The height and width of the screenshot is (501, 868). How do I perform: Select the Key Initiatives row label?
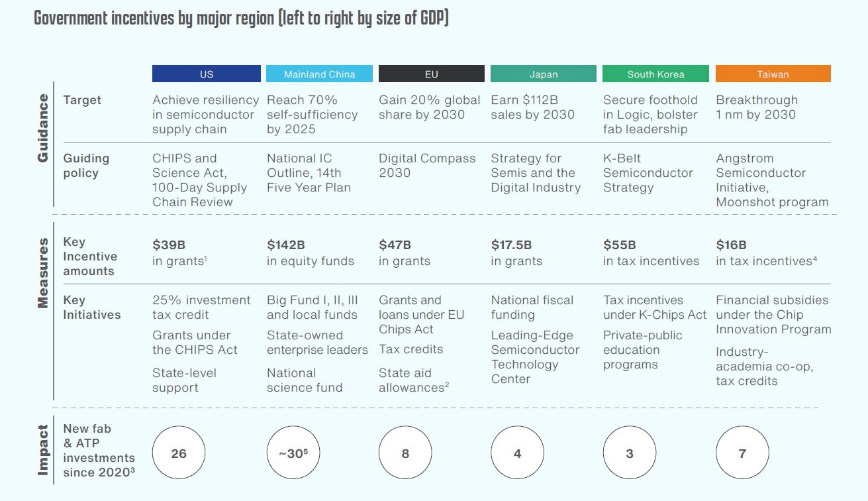92,307
